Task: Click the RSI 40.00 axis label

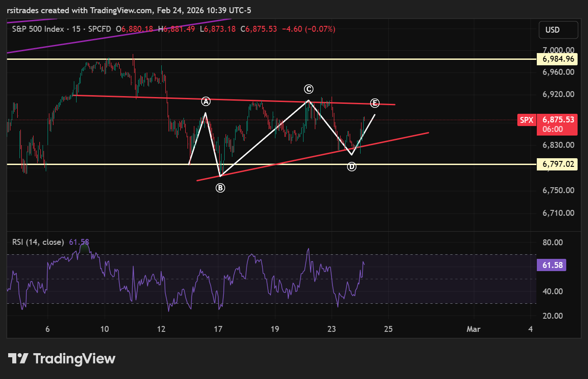Action: coord(552,292)
